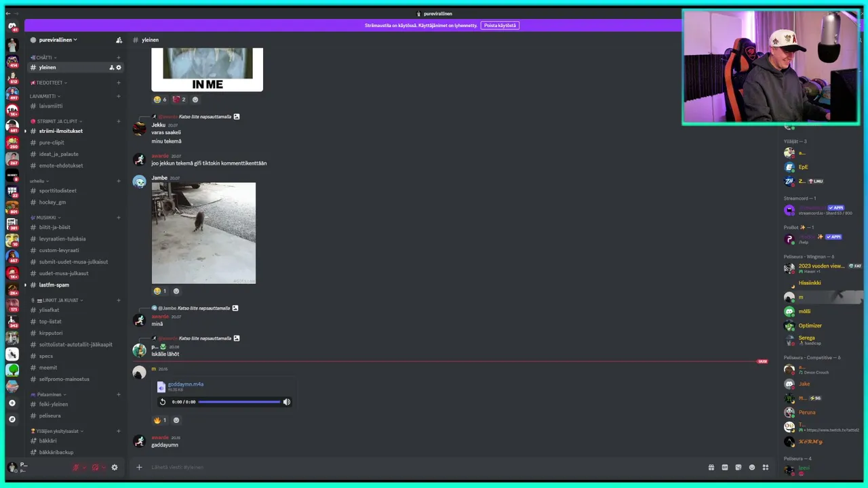Collapse the LINKIT JA KUVAT category
The height and width of the screenshot is (488, 868).
pos(58,300)
